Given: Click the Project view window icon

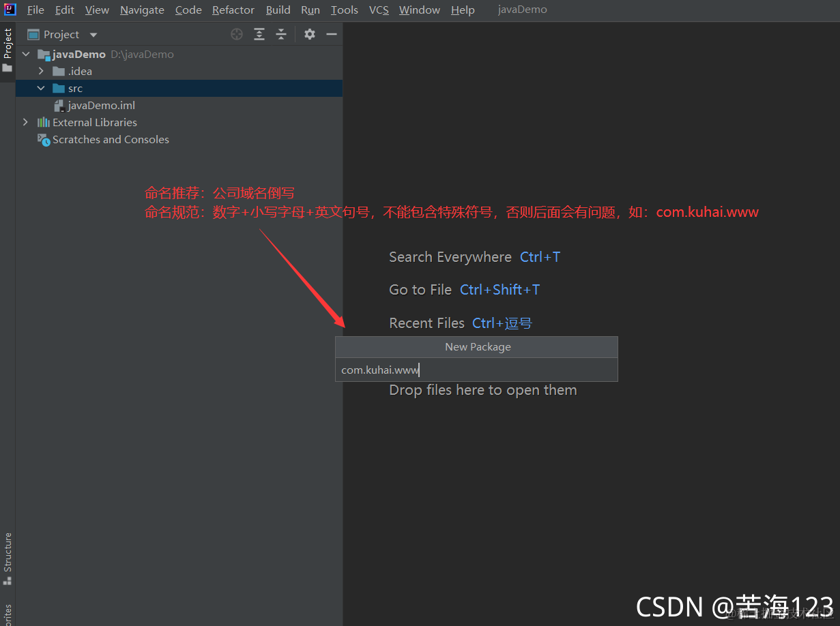Looking at the screenshot, I should [33, 34].
